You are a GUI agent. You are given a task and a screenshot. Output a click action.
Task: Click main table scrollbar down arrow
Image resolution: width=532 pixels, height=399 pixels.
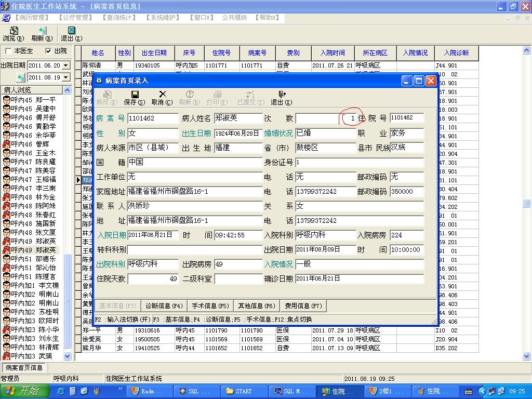pos(527,356)
